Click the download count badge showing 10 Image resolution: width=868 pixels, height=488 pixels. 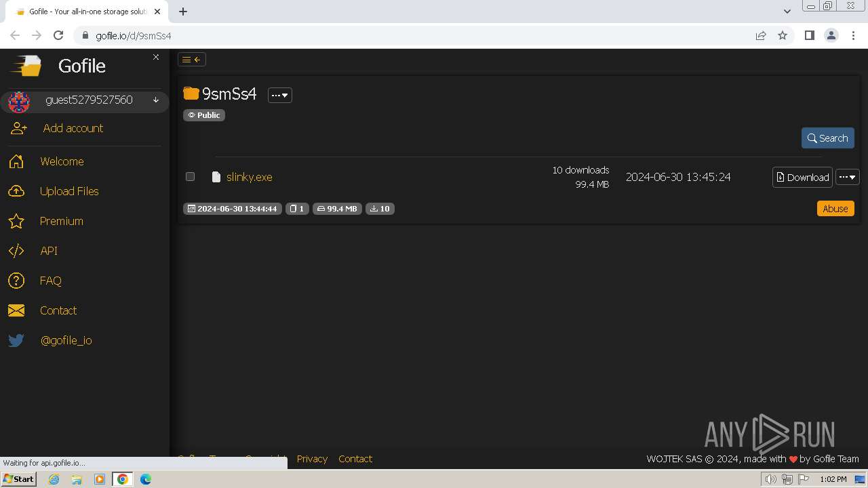tap(380, 209)
